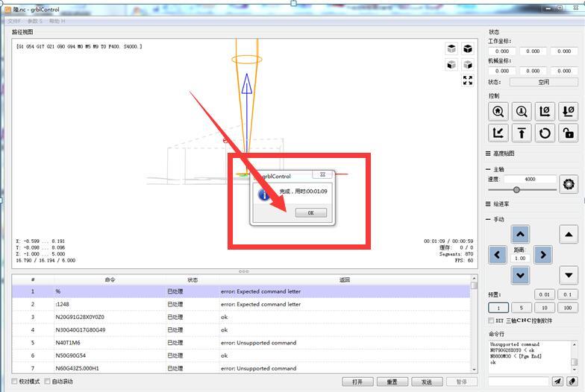Jog Y axis forward with up arrow
This screenshot has width=585, height=392.
(x=520, y=234)
